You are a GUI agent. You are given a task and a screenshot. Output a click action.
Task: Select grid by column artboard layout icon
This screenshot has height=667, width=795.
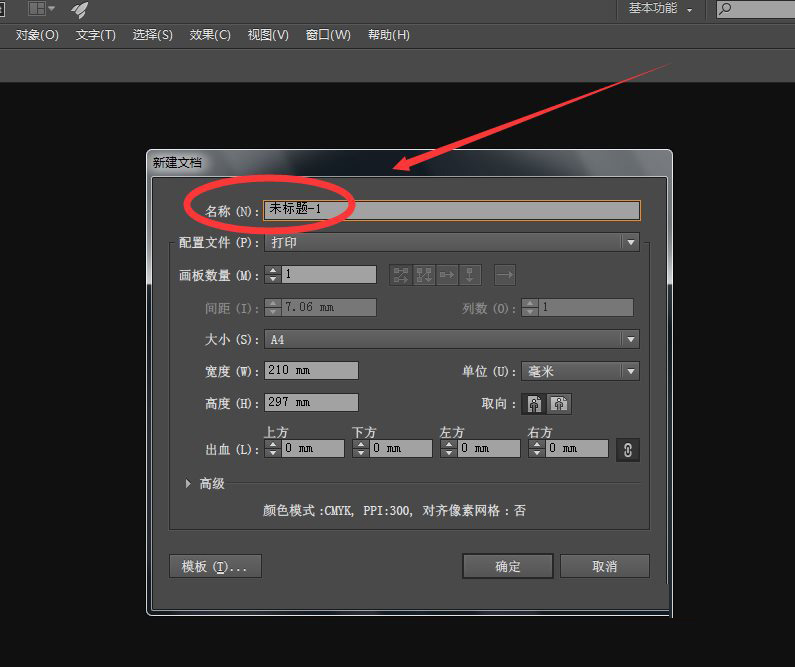coord(424,275)
